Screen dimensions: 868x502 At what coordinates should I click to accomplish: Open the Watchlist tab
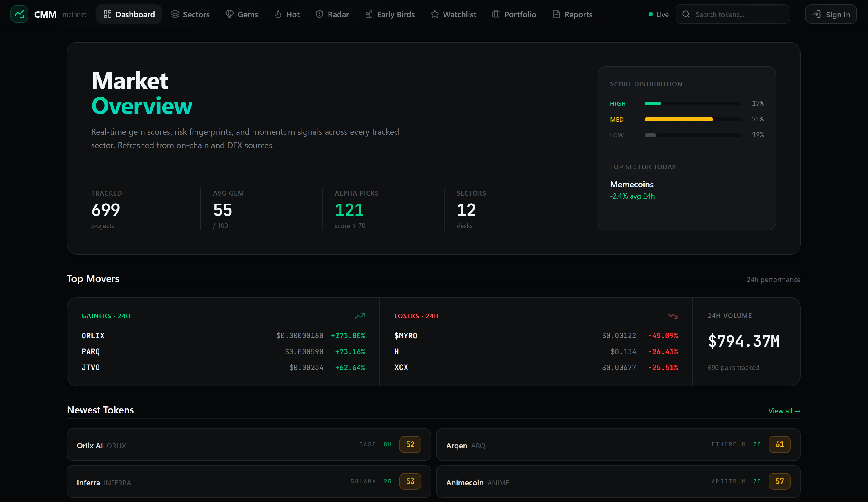(454, 14)
